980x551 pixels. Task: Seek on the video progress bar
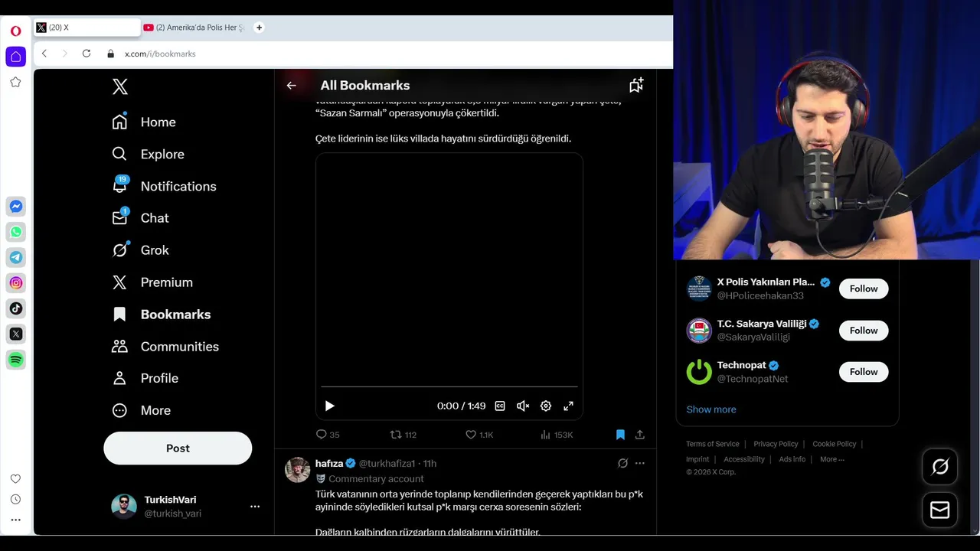coord(449,386)
